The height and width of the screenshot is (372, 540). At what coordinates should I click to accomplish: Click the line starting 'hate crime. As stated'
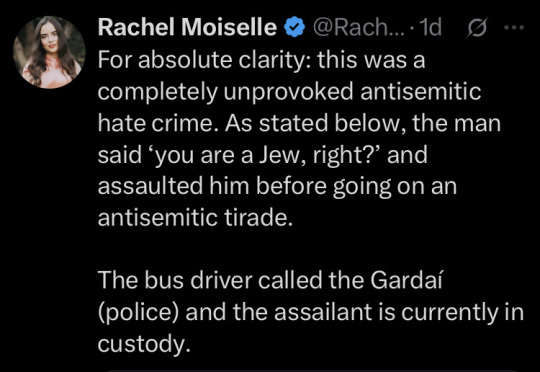299,123
